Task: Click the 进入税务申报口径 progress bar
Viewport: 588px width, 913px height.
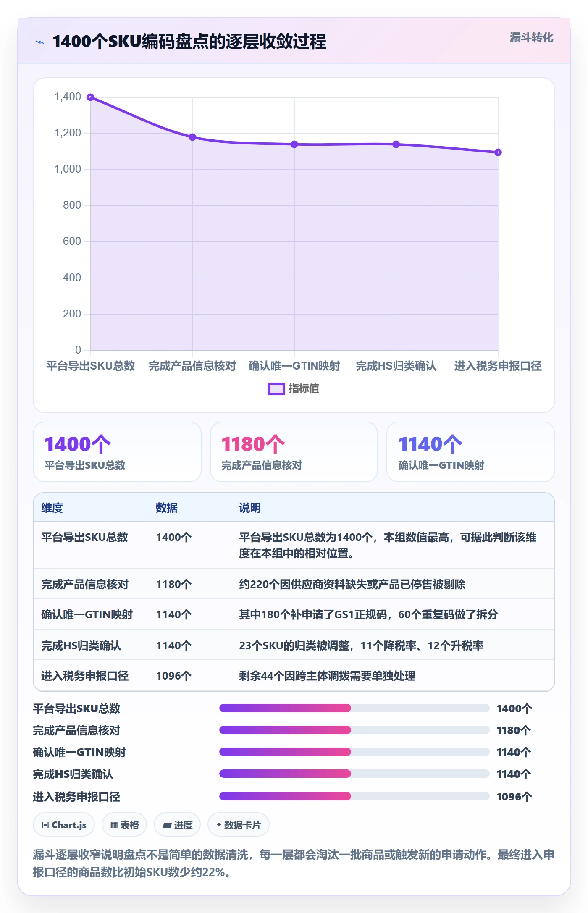Action: 354,796
